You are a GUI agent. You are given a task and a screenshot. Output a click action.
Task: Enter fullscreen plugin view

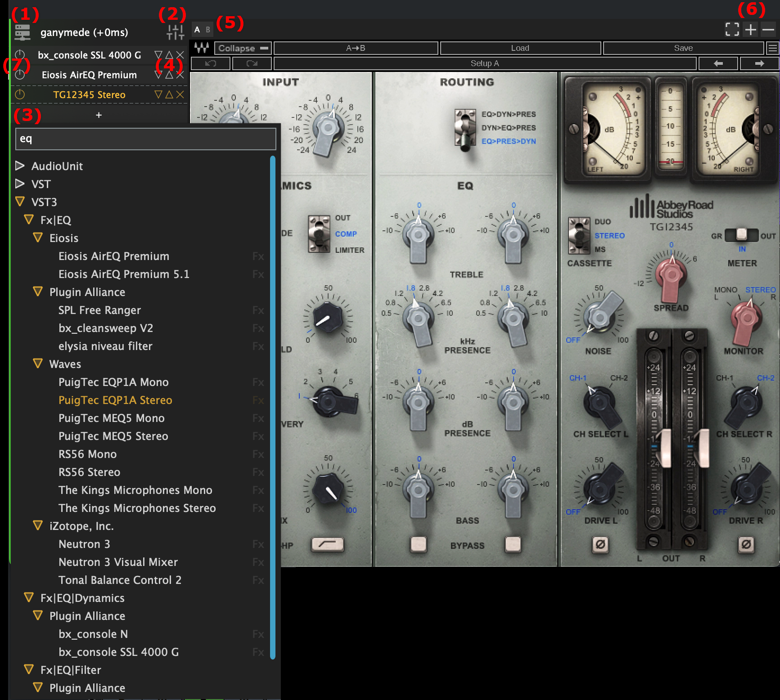(732, 29)
